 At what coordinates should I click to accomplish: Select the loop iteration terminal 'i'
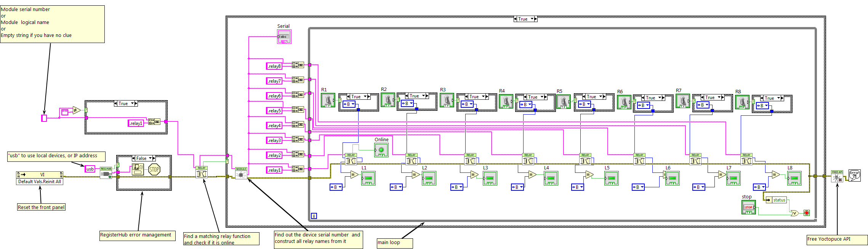[x=314, y=216]
